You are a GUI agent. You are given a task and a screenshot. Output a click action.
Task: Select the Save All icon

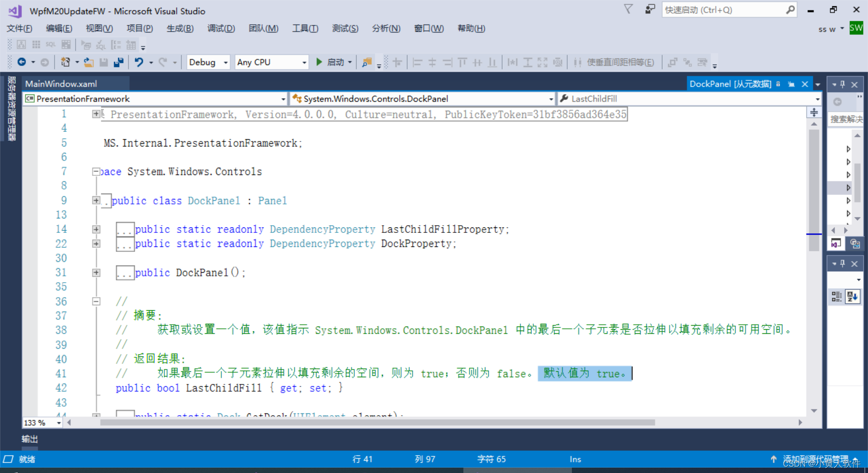coord(118,62)
